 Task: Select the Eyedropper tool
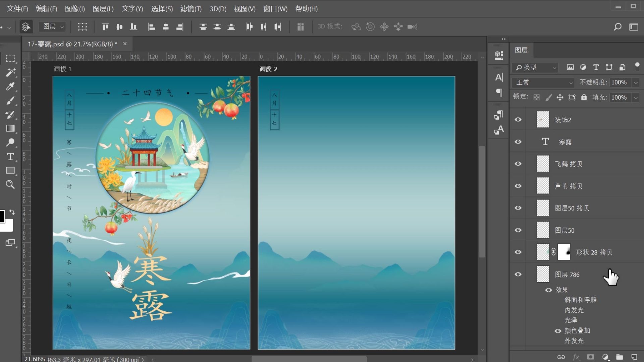10,86
